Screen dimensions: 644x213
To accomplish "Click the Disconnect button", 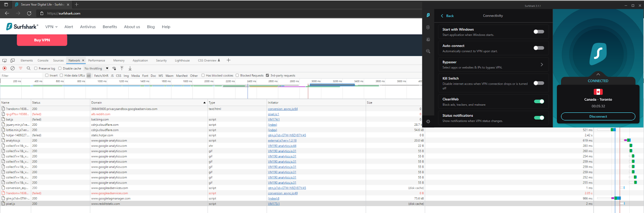I will coord(598,117).
